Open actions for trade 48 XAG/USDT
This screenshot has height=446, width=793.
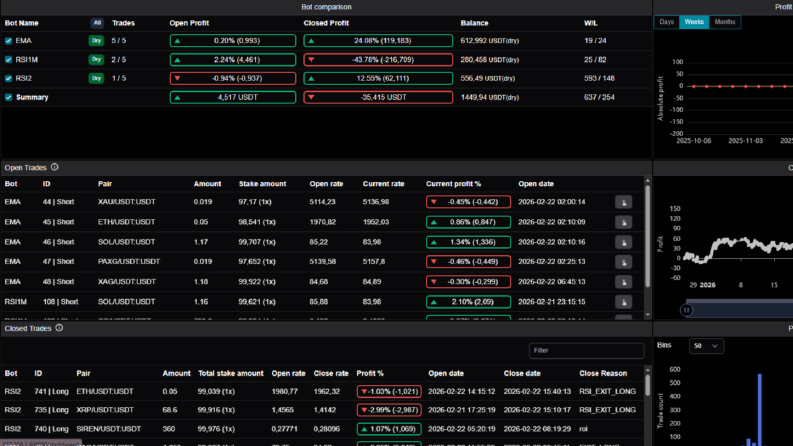tap(624, 282)
